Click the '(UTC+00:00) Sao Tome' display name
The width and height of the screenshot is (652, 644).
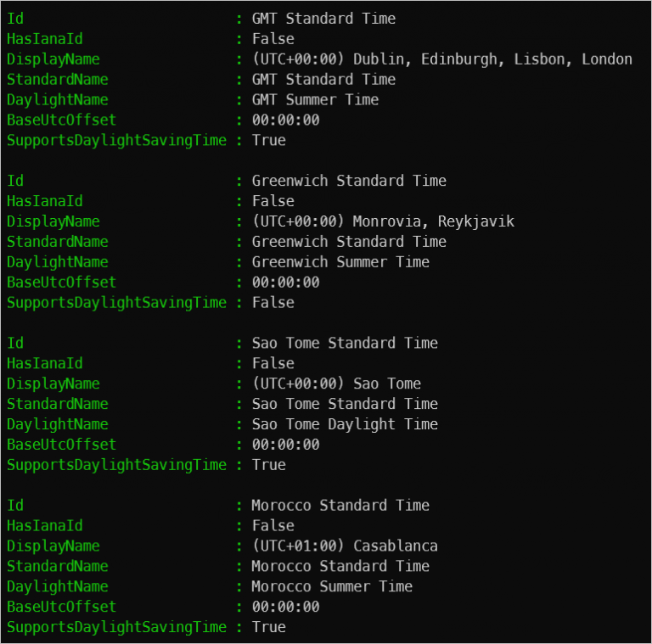coord(336,384)
